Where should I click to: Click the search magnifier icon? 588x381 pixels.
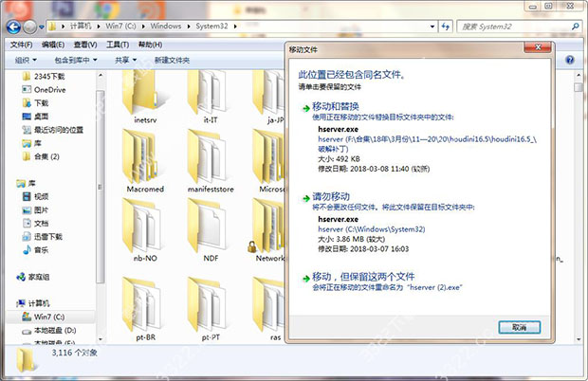tap(576, 27)
